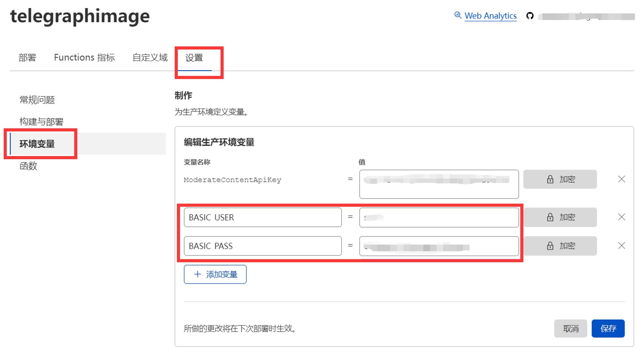The width and height of the screenshot is (644, 352).
Task: Delete the BASIC USER variable row
Action: 621,217
